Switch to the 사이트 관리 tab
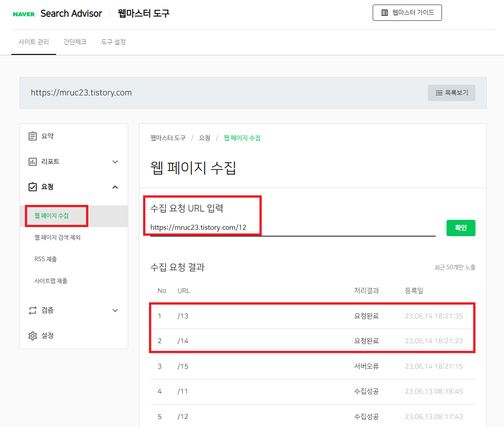 click(34, 42)
